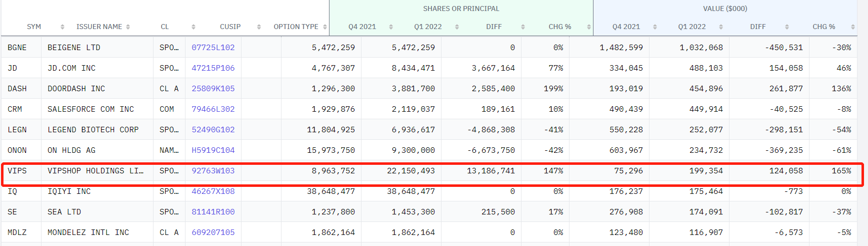
Task: Click the sort arrows beside CL header
Action: [x=193, y=27]
